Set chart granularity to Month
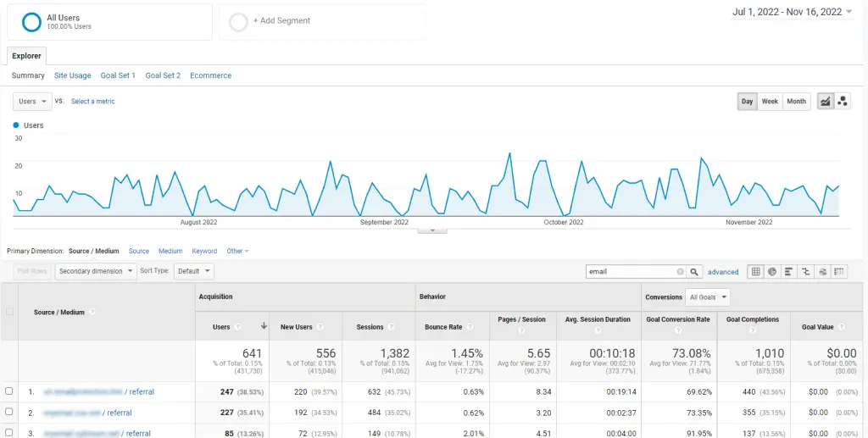Viewport: 868px width, 438px height. [x=796, y=101]
